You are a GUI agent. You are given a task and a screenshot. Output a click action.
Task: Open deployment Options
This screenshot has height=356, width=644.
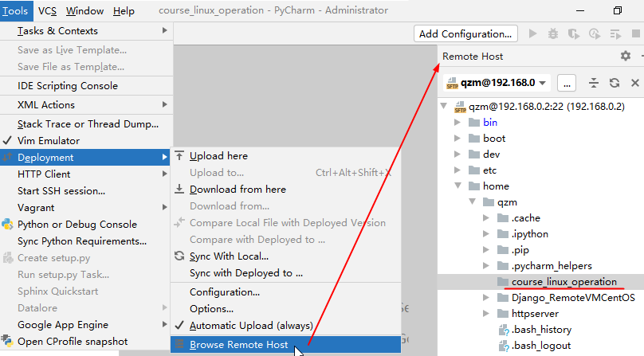285,309
